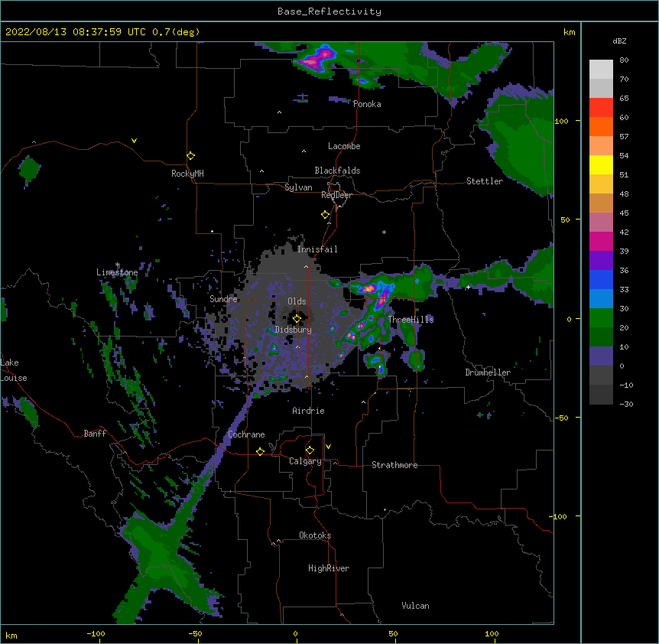Click the Didsbury label
Image resolution: width=659 pixels, height=644 pixels.
click(x=294, y=330)
